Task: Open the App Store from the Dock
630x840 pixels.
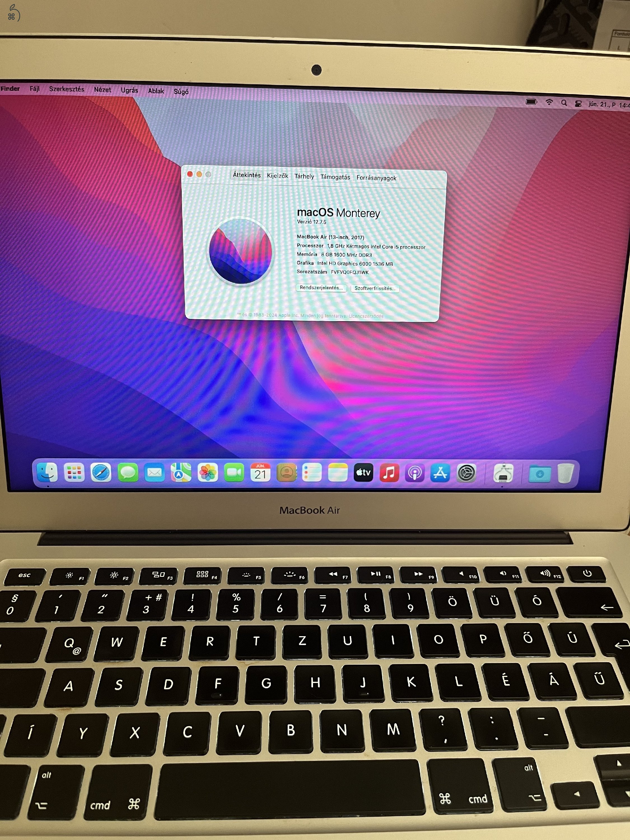Action: point(440,473)
